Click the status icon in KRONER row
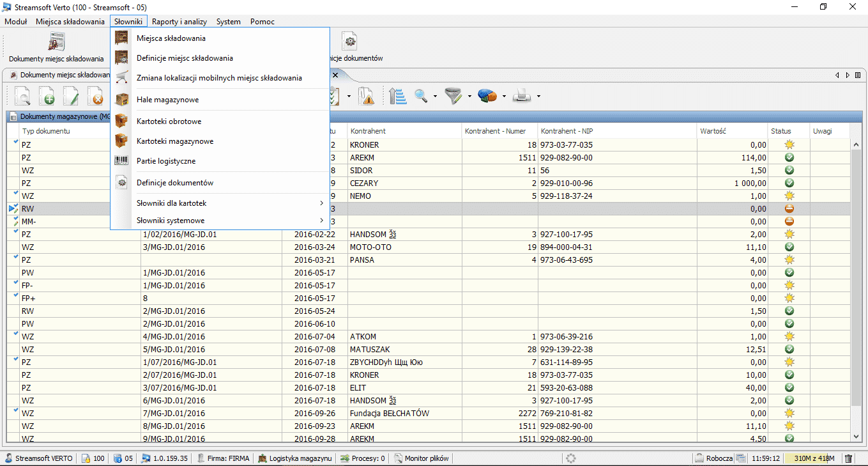Viewport: 868px width, 466px height. click(x=789, y=145)
